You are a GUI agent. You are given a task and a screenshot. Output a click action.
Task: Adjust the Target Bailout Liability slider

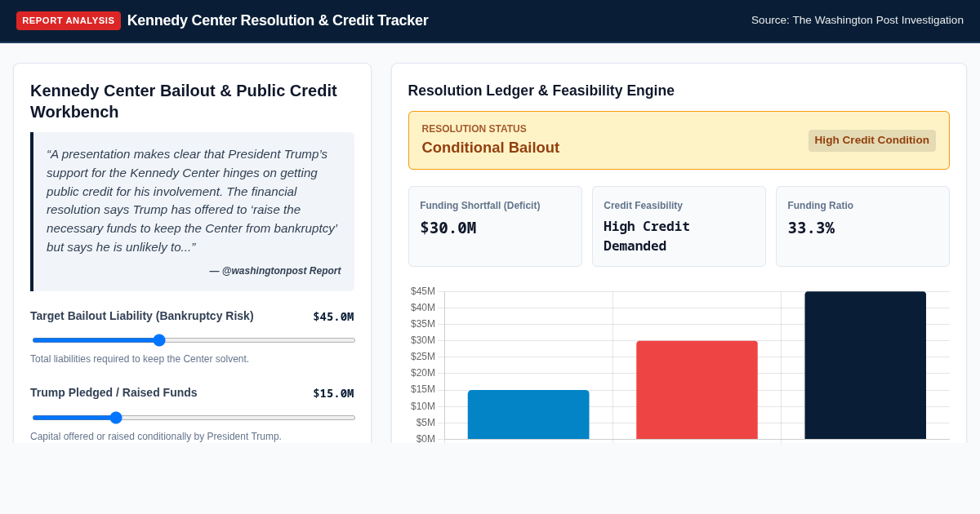[x=194, y=340]
